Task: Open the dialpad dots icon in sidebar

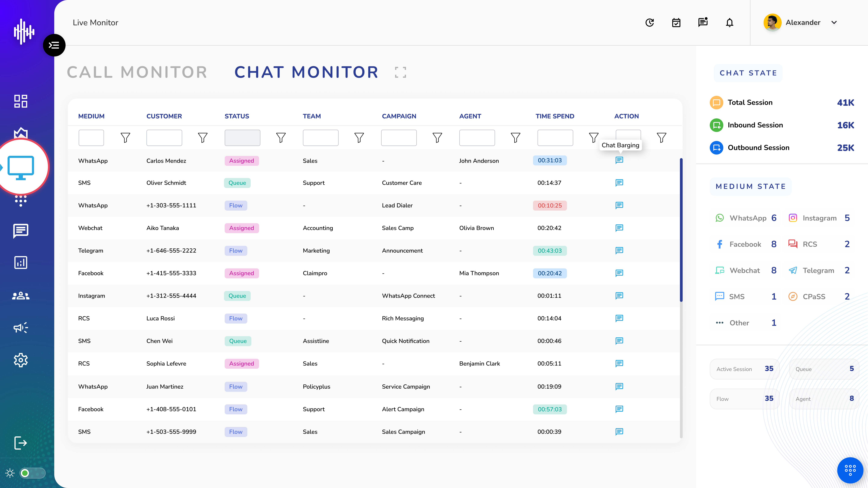Action: [x=20, y=201]
